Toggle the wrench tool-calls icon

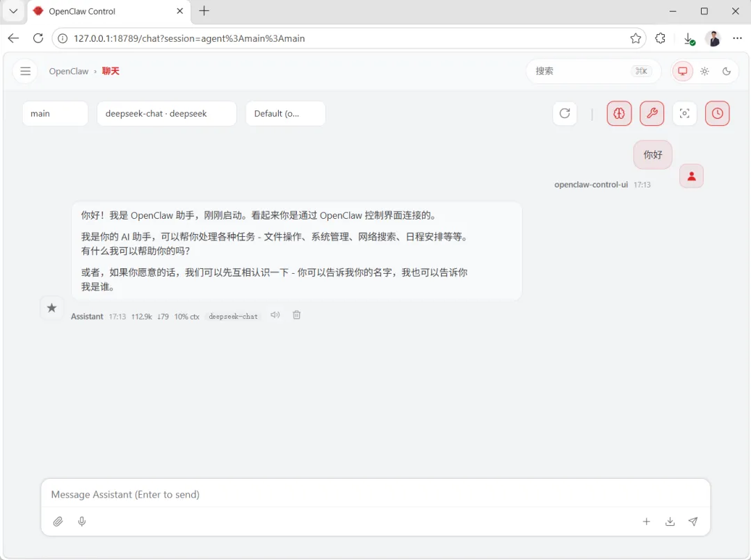652,113
